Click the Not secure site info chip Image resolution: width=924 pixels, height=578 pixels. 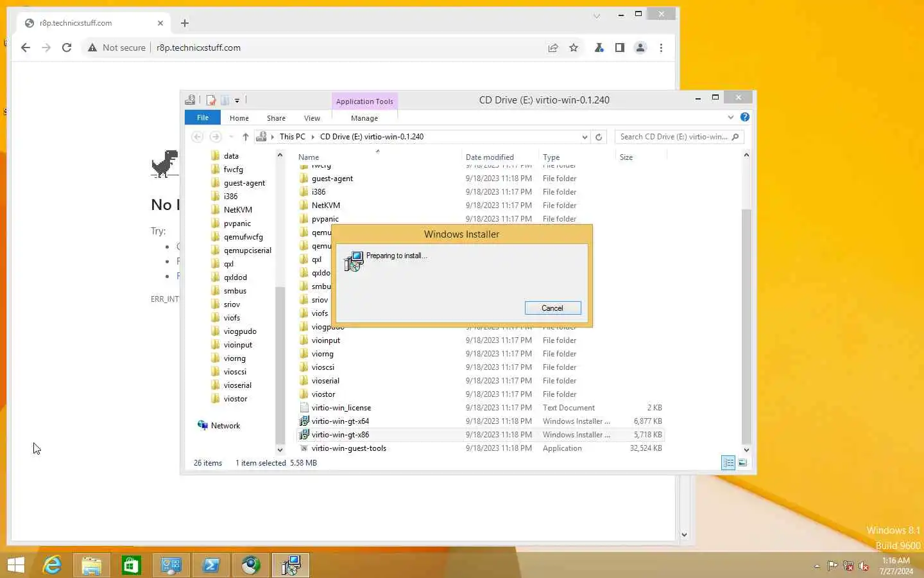pyautogui.click(x=117, y=48)
